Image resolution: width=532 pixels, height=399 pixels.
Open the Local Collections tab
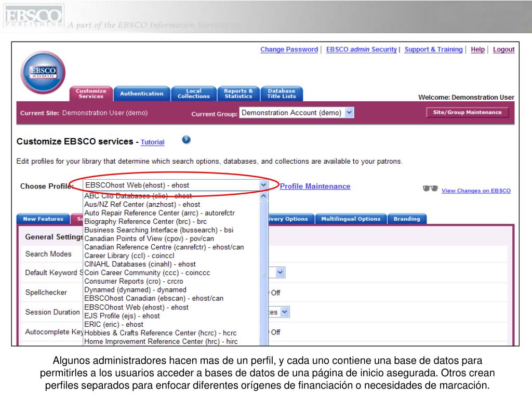pyautogui.click(x=194, y=94)
